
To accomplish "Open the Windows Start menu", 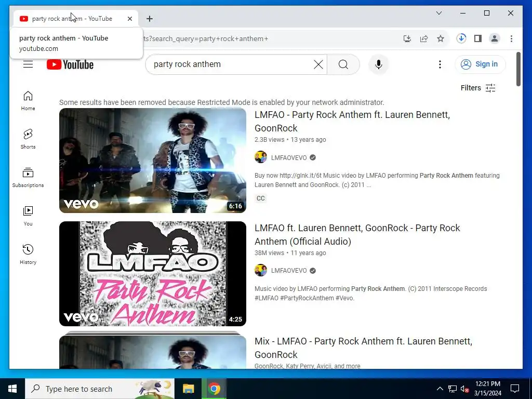I will (x=12, y=389).
